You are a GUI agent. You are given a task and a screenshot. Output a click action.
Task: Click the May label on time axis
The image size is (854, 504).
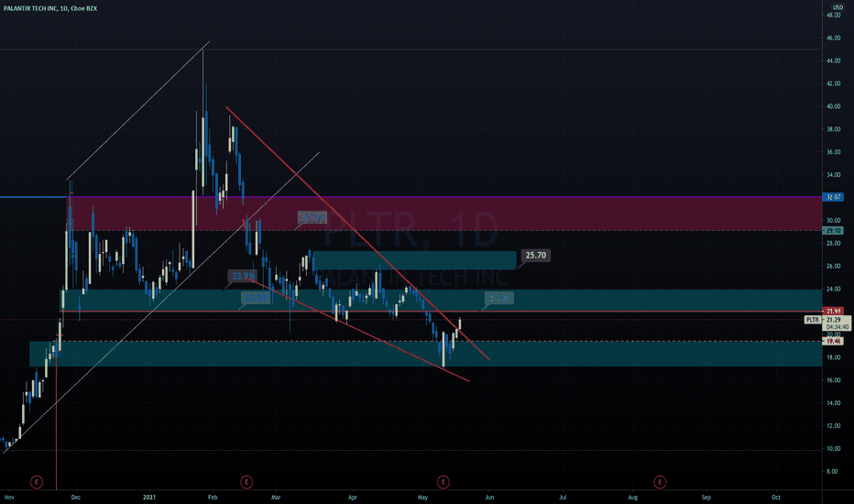tap(422, 497)
